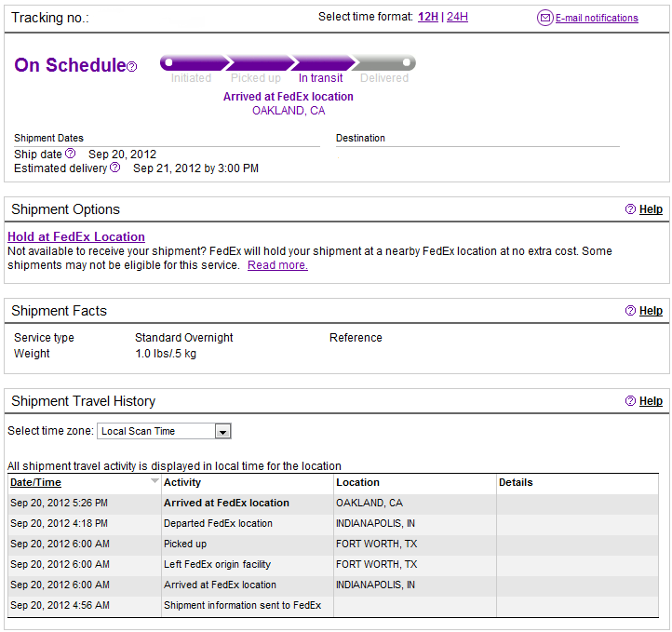Screen dimensions: 672x632
Task: Switch time format to 12H
Action: point(428,17)
